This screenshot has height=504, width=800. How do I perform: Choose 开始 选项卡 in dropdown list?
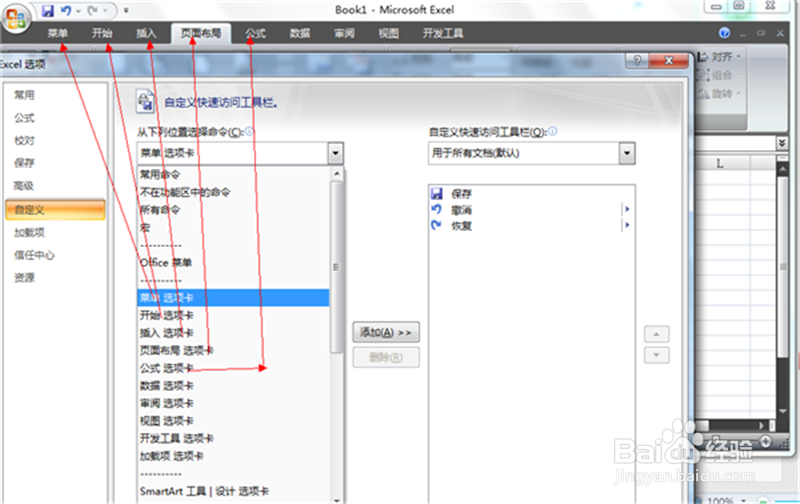[234, 315]
